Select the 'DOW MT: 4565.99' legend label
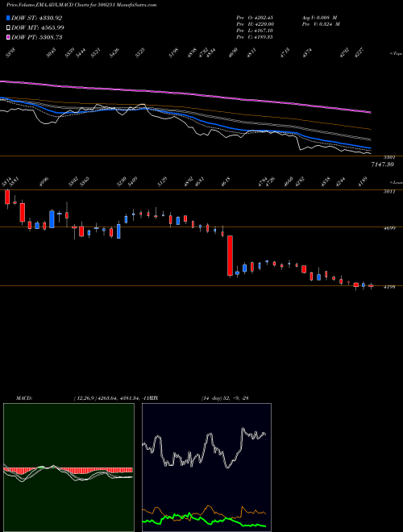The width and height of the screenshot is (403, 532). pos(38,28)
